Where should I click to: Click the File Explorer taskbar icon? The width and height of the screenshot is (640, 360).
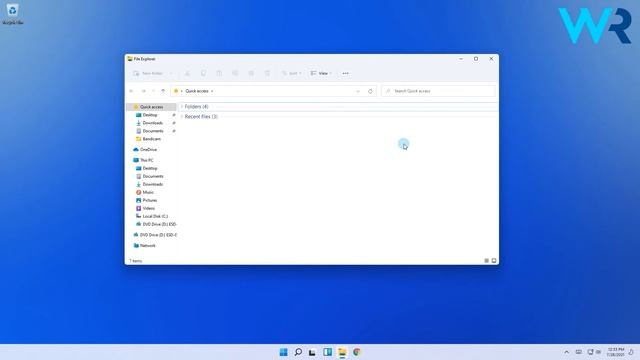[x=342, y=352]
